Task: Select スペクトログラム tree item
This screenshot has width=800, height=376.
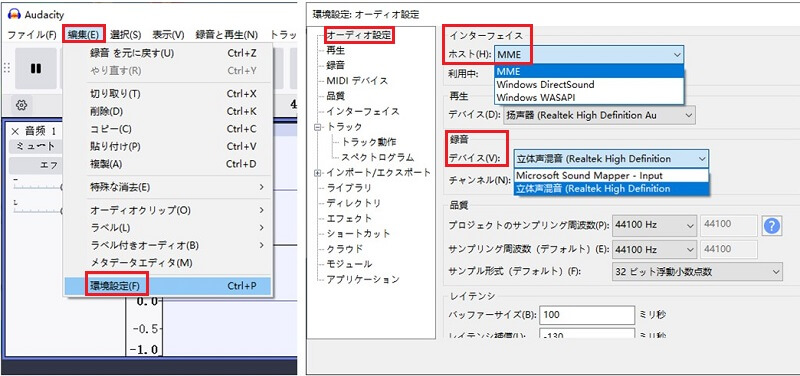Action: [378, 157]
